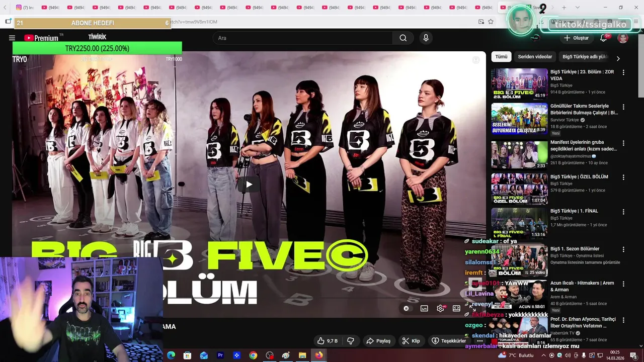Open options for Big5 23. Bölüm video
The width and height of the screenshot is (644, 362).
[623, 72]
